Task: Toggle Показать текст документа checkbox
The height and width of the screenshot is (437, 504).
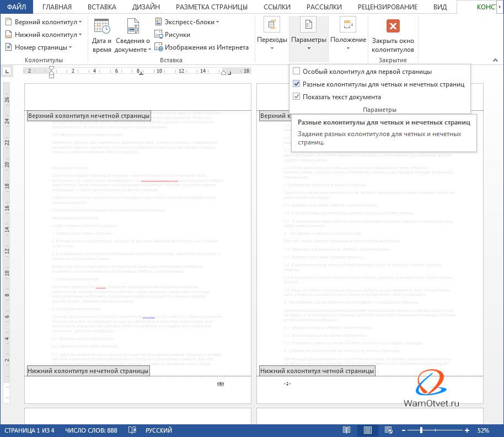Action: pos(297,97)
